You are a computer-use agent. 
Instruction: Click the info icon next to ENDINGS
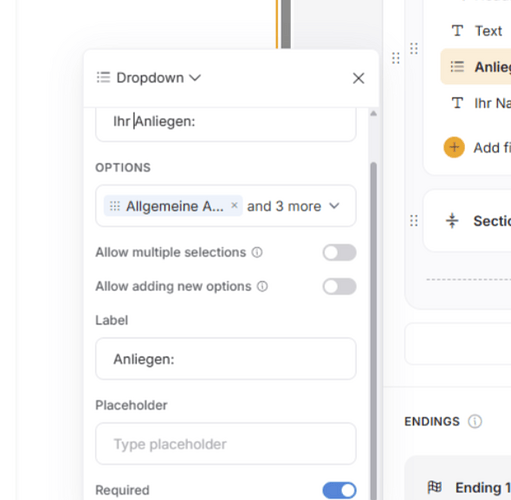(x=475, y=421)
